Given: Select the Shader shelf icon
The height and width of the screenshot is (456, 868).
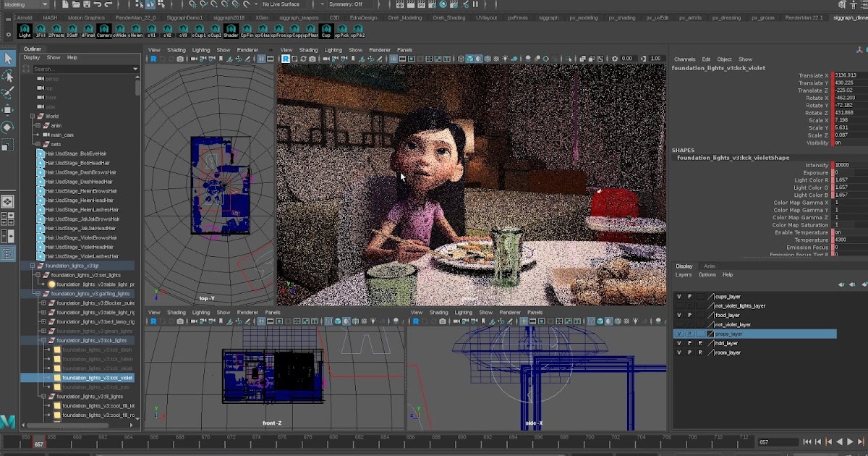Looking at the screenshot, I should click(x=230, y=32).
